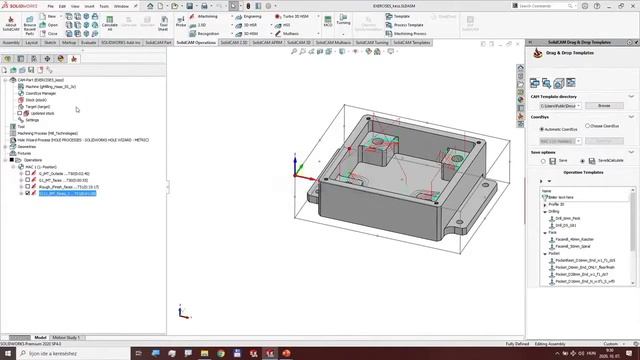
Task: Open the DisplayManager panel tab
Action: pyautogui.click(x=61, y=59)
